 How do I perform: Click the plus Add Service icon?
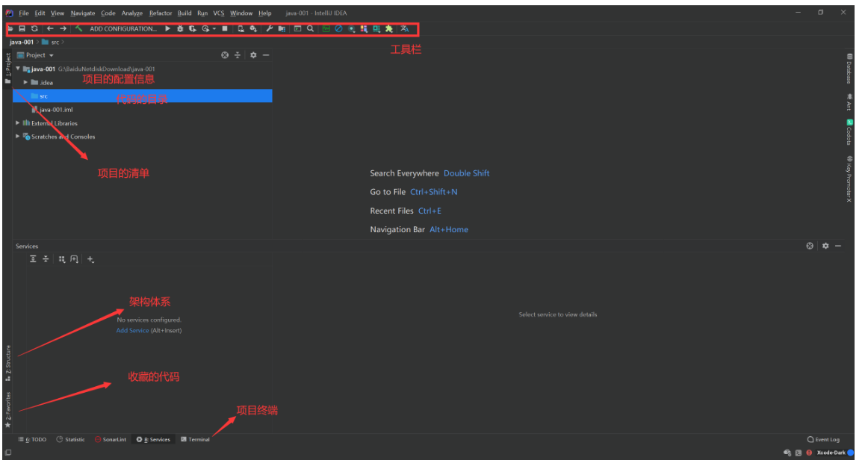[91, 258]
